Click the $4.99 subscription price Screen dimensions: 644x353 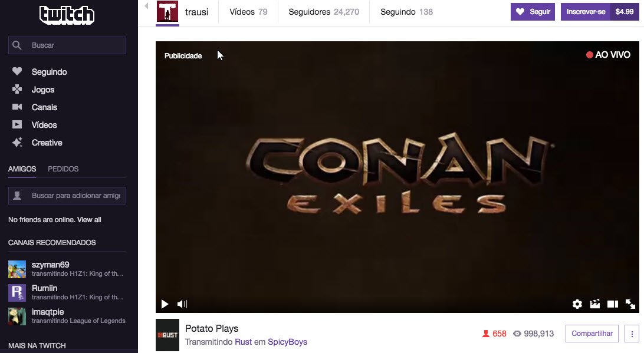pos(625,12)
